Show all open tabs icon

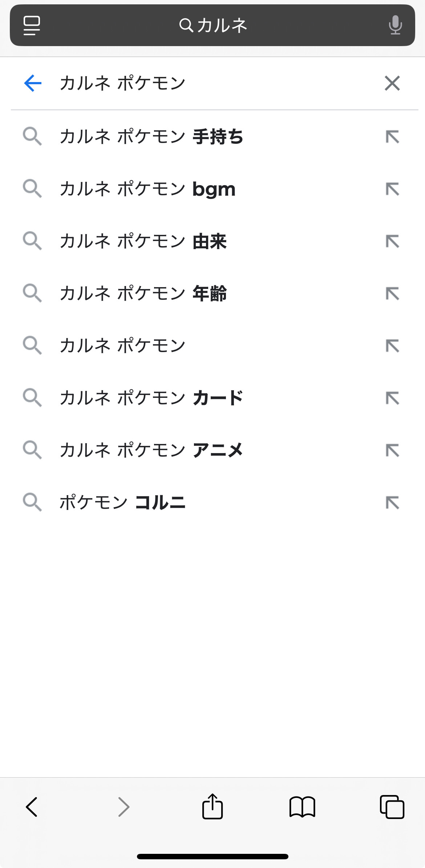pos(392,807)
